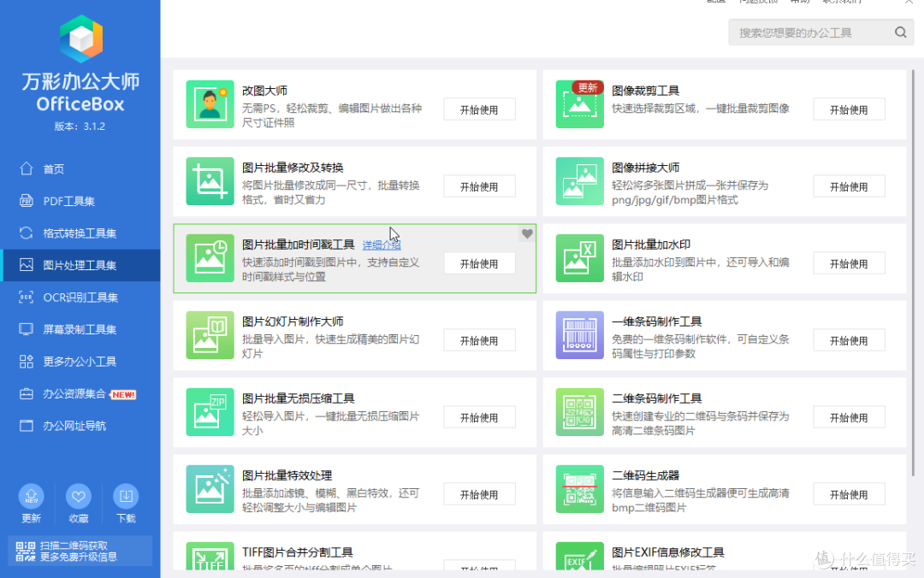Click the 下载 round icon
Viewport: 924px width, 578px height.
tap(126, 496)
